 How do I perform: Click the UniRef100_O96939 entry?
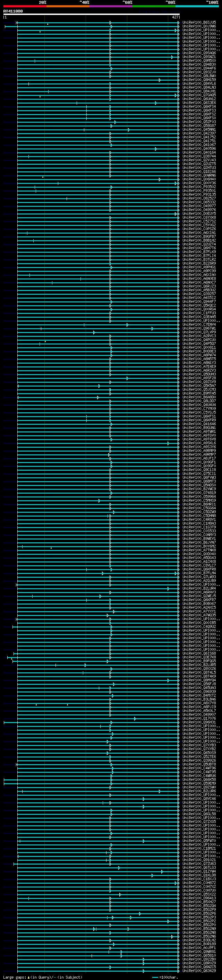click(199, 691)
